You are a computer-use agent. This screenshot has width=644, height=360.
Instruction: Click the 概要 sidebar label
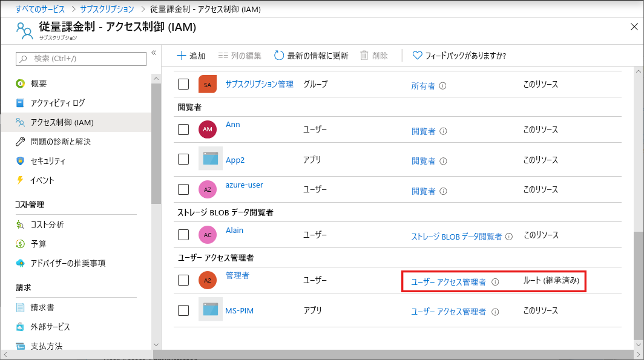coord(39,83)
